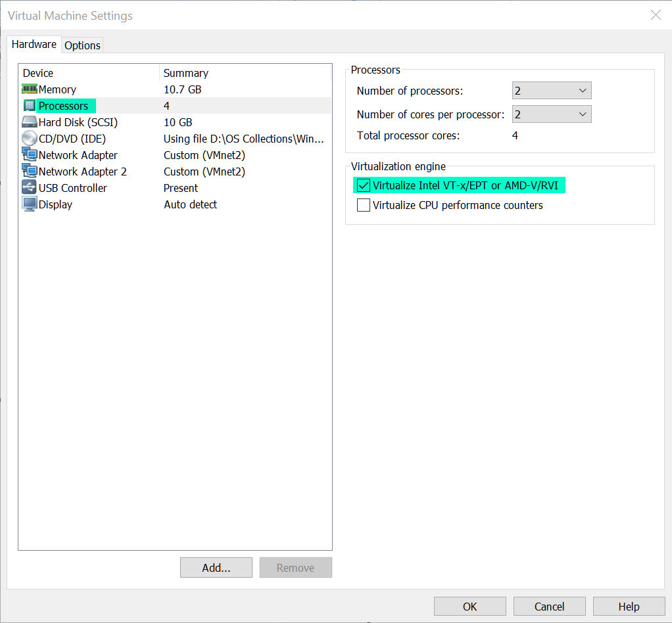Image resolution: width=672 pixels, height=623 pixels.
Task: Close the Virtual Machine Settings window
Action: click(x=656, y=15)
